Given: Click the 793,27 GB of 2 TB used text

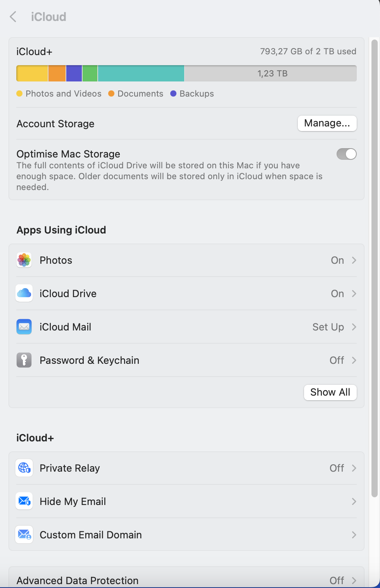Looking at the screenshot, I should pyautogui.click(x=308, y=51).
